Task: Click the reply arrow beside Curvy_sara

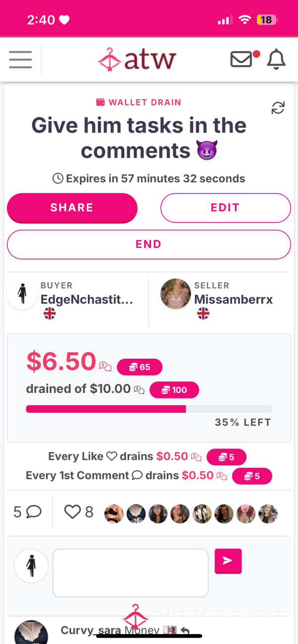Action: pyautogui.click(x=185, y=631)
